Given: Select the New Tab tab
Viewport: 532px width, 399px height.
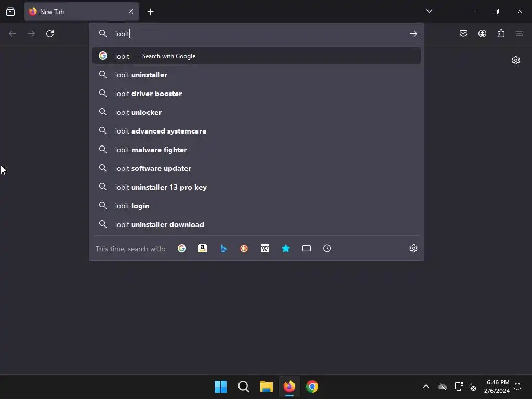Looking at the screenshot, I should click(82, 11).
